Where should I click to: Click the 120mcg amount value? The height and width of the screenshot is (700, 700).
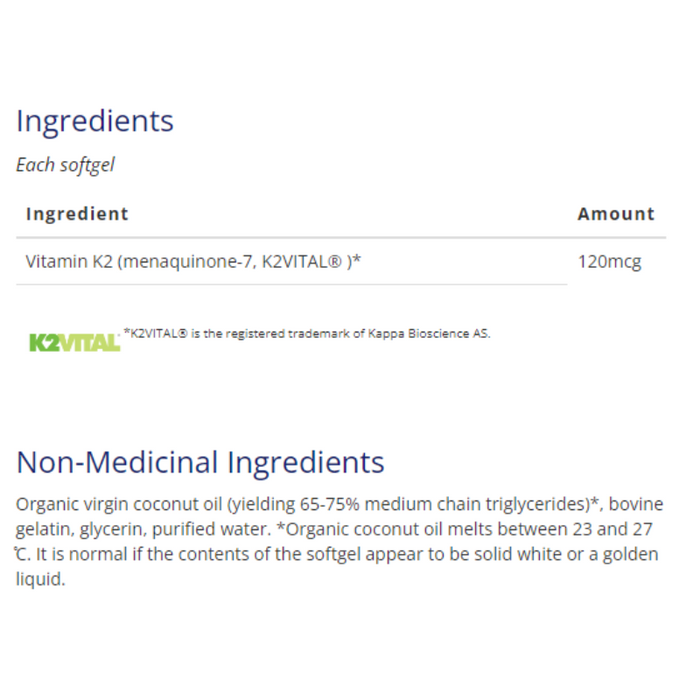pyautogui.click(x=609, y=262)
